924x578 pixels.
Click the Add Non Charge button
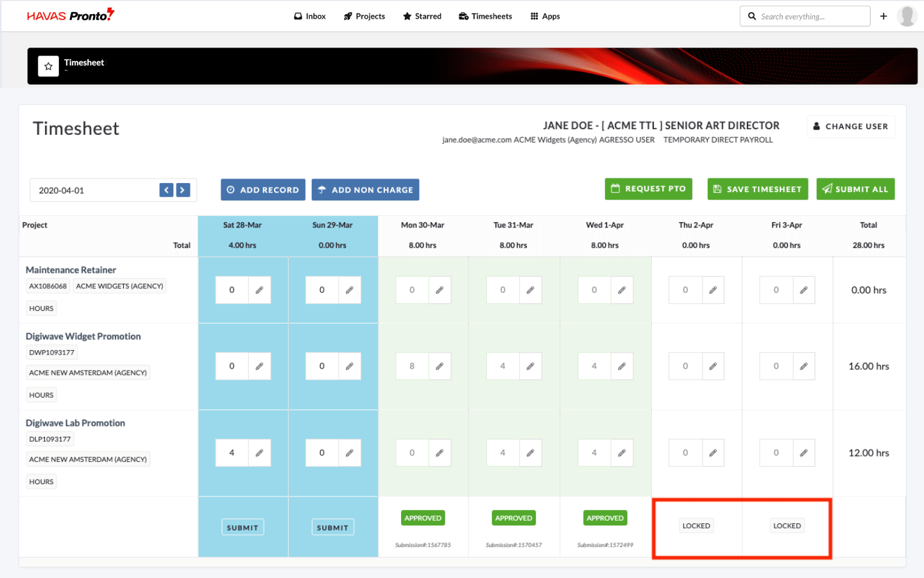pyautogui.click(x=366, y=189)
